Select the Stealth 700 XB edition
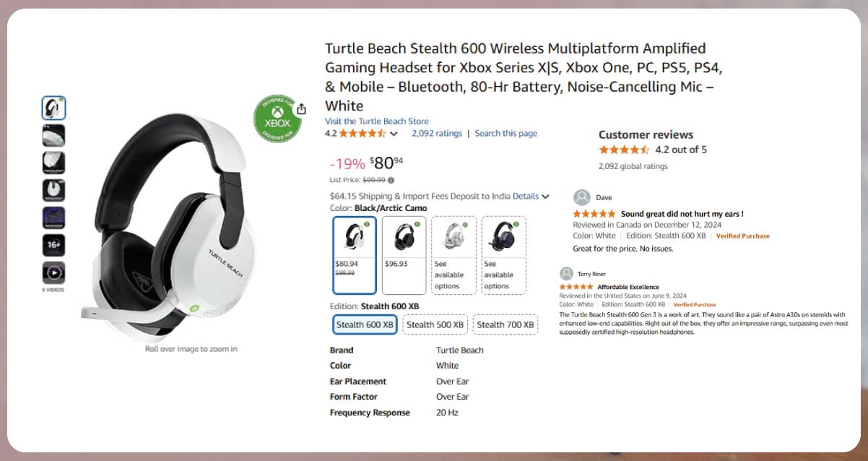868x461 pixels. click(x=505, y=324)
